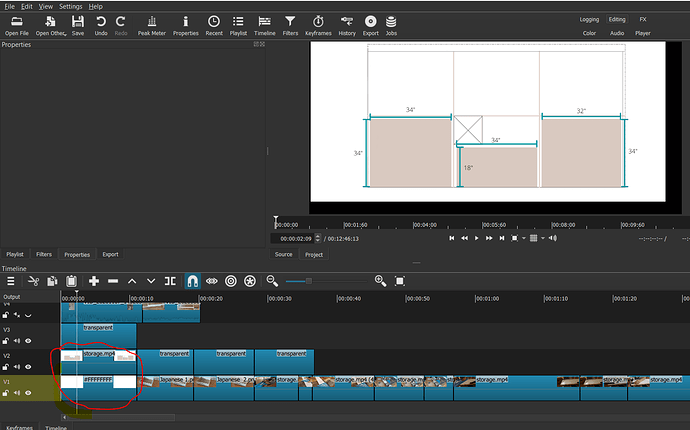690x430 pixels.
Task: Open player volume control
Action: [553, 238]
